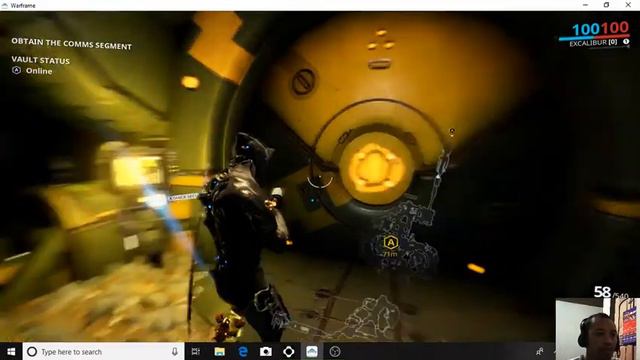Viewport: 640px width, 360px height.
Task: Click the ammo count 58
Action: tap(602, 292)
